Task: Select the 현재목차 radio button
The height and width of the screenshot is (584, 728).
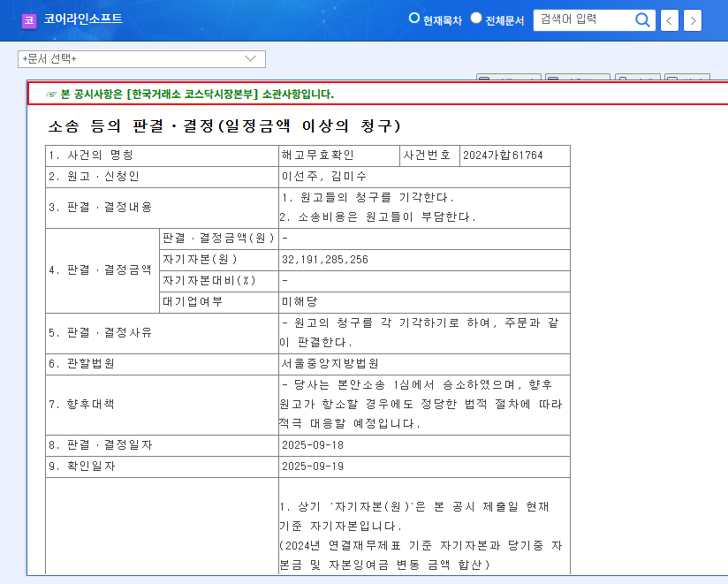Action: click(414, 18)
